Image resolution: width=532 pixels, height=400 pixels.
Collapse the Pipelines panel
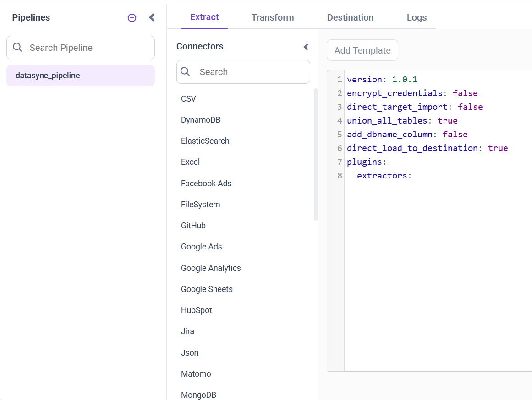pyautogui.click(x=152, y=18)
